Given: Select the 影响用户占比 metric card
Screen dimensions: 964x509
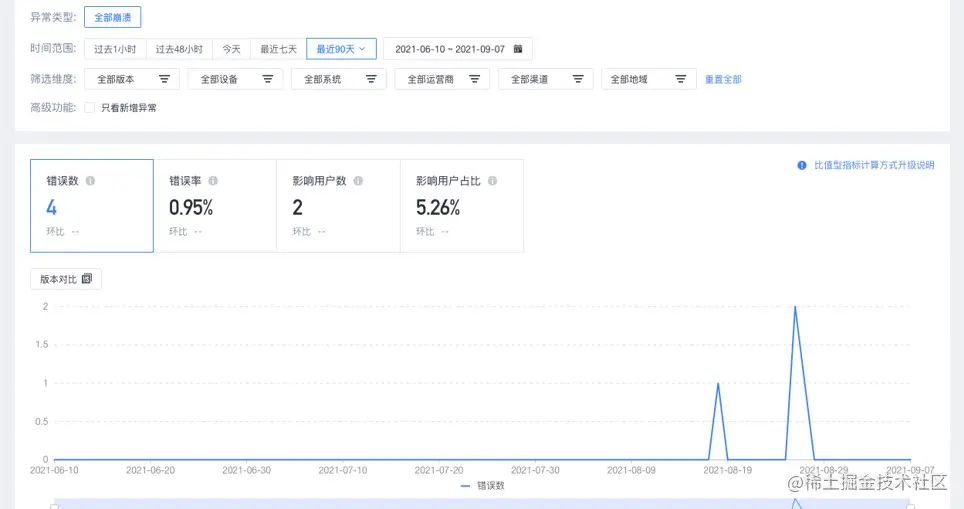Looking at the screenshot, I should coord(462,206).
